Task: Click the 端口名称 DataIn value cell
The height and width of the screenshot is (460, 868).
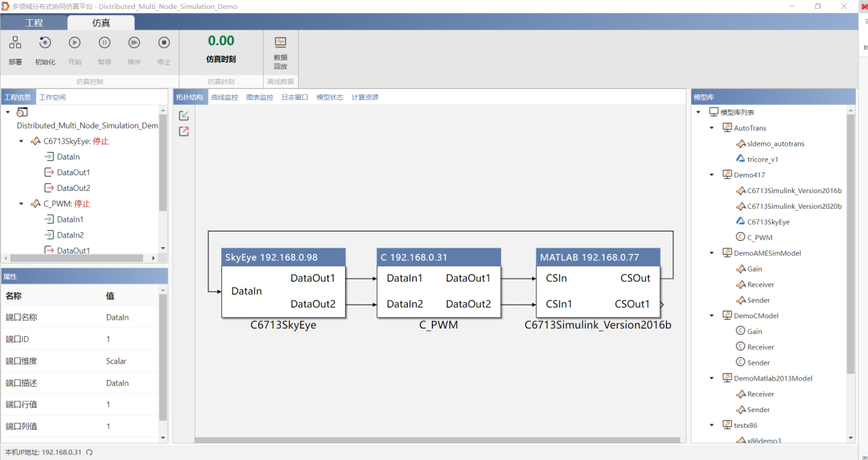Action: point(117,318)
